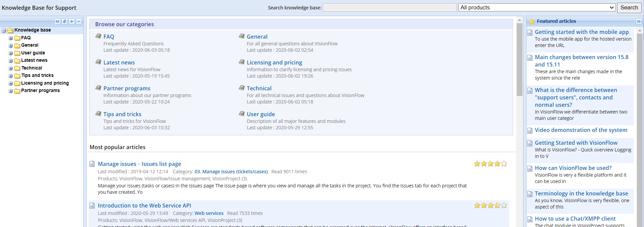Click document icon for mobile app article
This screenshot has height=227, width=644.
(530, 32)
